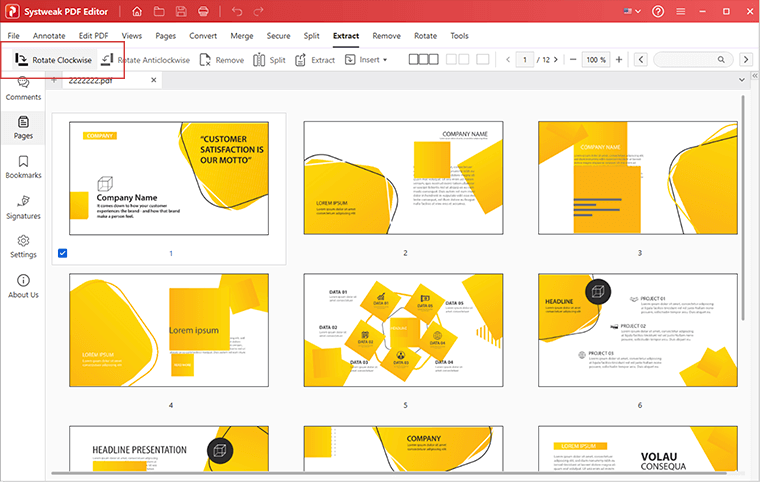Open the File menu
760x482 pixels.
tap(14, 36)
